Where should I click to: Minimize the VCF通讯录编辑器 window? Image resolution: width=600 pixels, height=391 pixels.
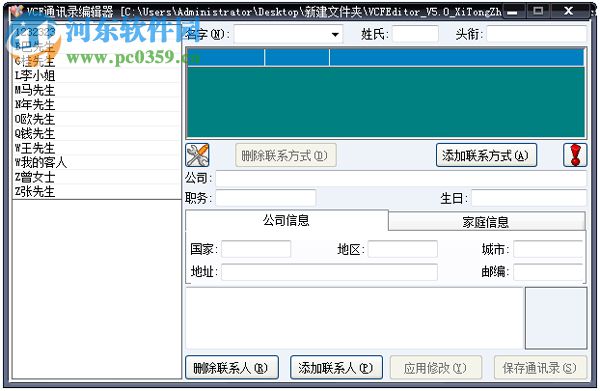513,11
